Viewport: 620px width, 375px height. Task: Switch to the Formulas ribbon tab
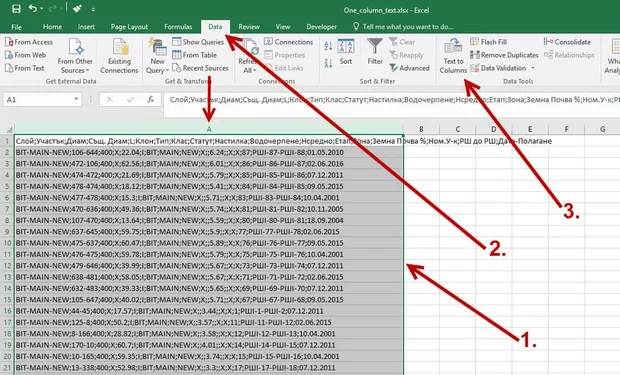click(178, 27)
